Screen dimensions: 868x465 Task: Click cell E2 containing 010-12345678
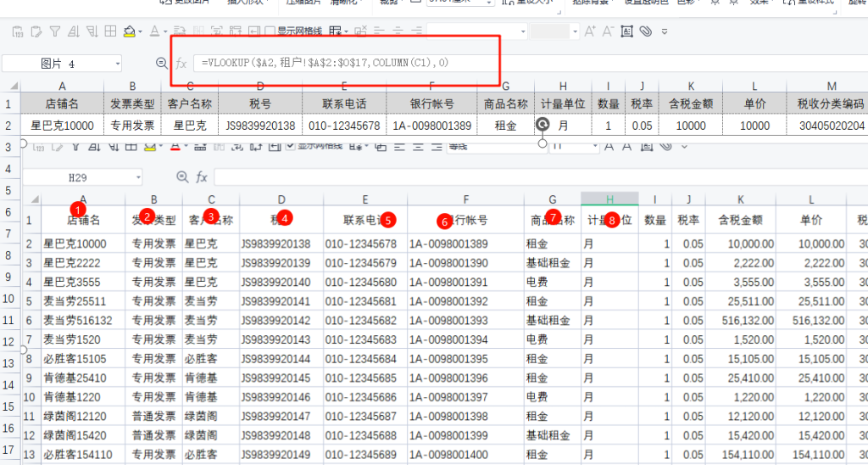coord(344,126)
